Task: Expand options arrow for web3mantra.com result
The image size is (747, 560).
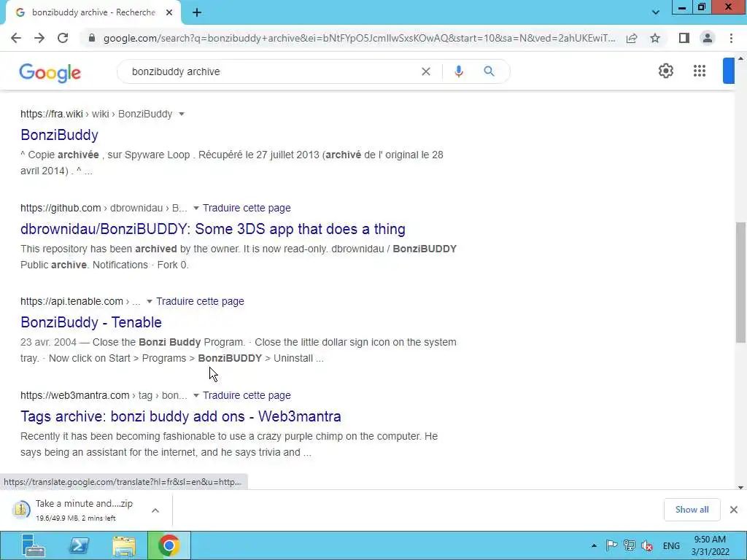Action: point(196,395)
